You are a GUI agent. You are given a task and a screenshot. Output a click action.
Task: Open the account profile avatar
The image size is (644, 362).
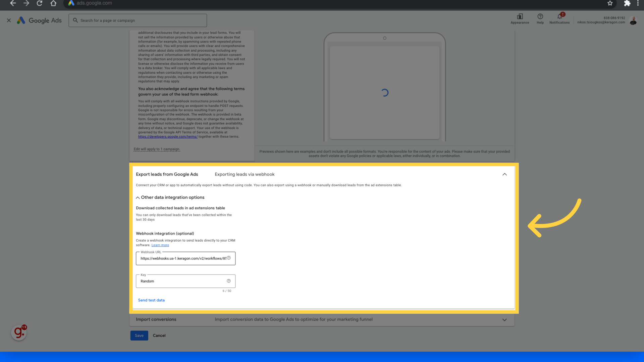coord(633,21)
